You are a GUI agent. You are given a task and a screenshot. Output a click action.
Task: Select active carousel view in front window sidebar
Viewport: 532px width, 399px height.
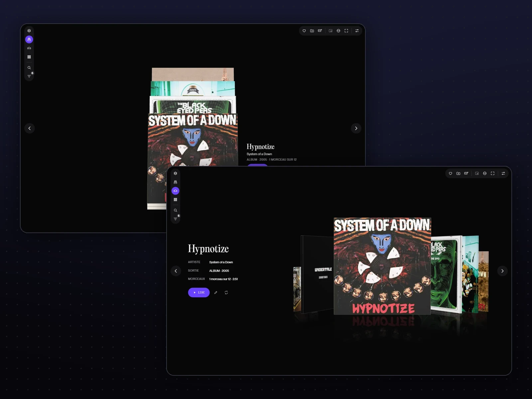[x=175, y=191]
